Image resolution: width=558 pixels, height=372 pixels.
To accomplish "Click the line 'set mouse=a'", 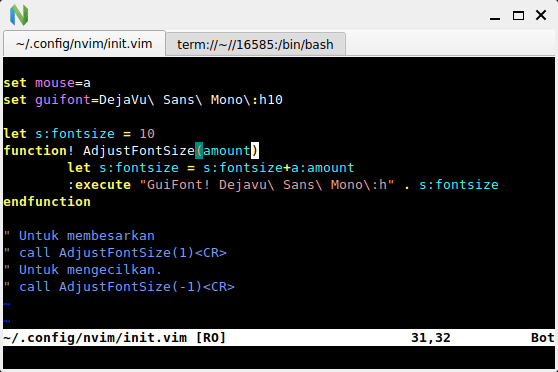I will 47,83.
